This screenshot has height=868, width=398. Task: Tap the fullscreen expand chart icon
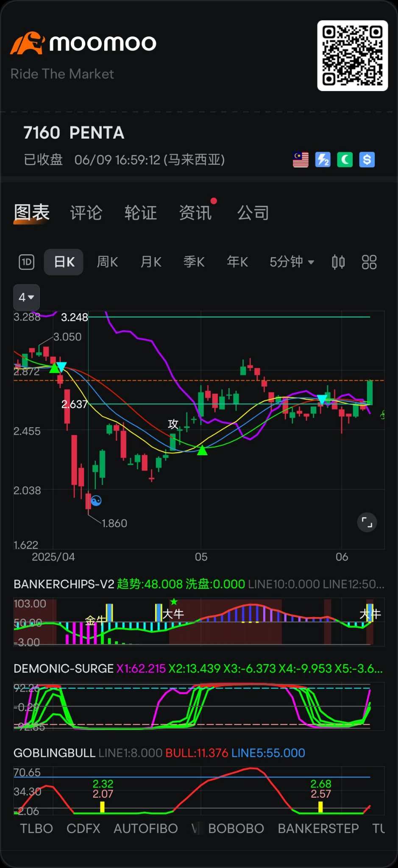pos(367,523)
